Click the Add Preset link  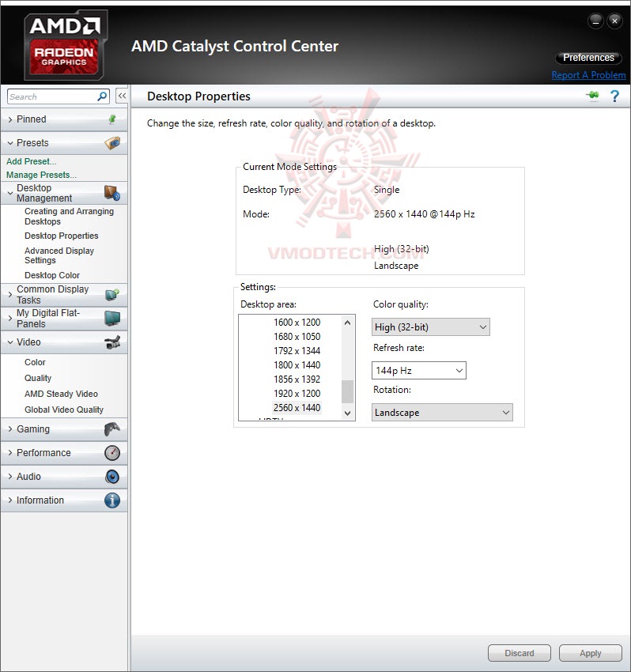[32, 161]
